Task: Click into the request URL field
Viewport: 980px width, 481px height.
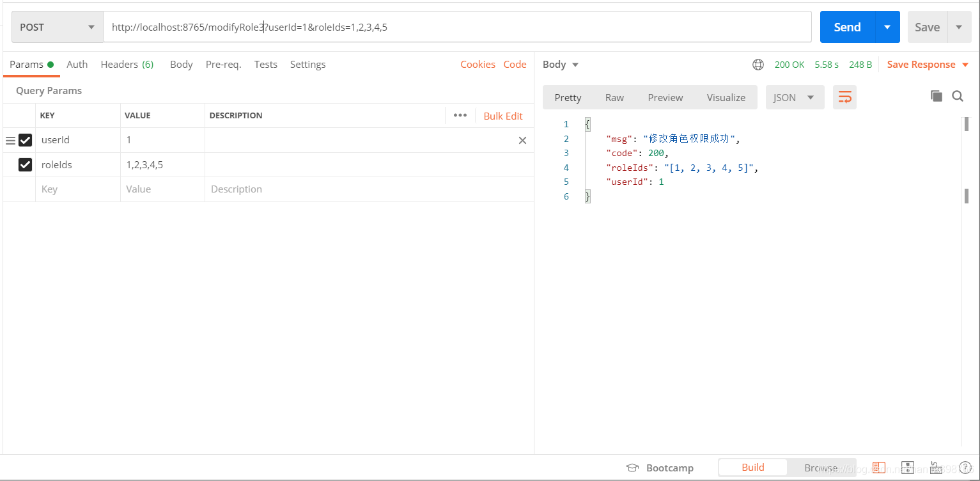Action: 511,28
